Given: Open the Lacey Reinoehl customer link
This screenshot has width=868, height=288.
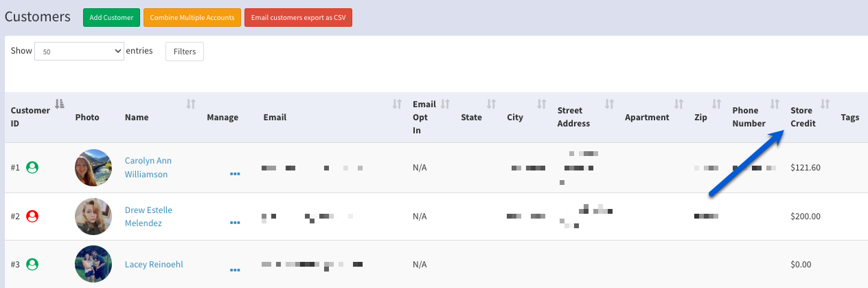Looking at the screenshot, I should click(154, 265).
